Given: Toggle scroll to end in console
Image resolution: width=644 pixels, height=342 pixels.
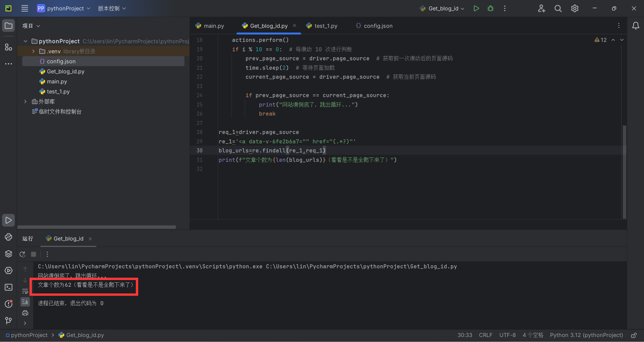Looking at the screenshot, I should pyautogui.click(x=25, y=302).
